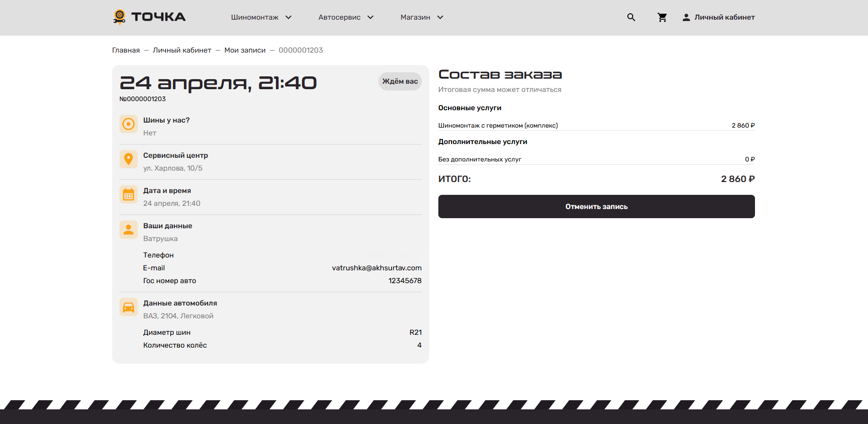Click the person icon beside Ваши данные
Image resolution: width=868 pixels, height=424 pixels.
point(129,230)
